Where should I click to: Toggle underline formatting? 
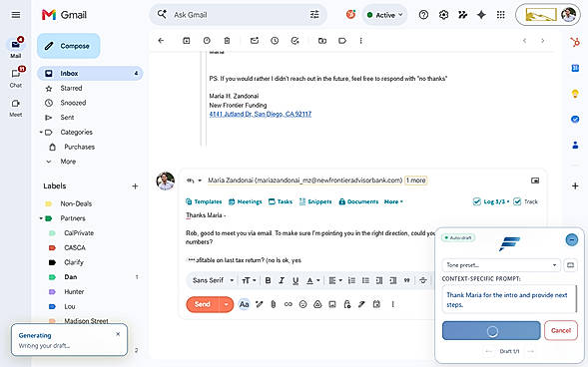pyautogui.click(x=295, y=280)
